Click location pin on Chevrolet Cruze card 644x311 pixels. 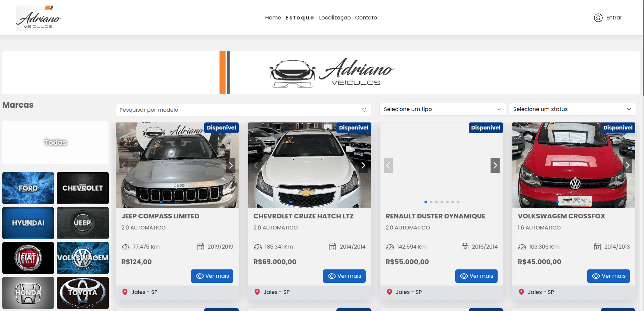pyautogui.click(x=257, y=292)
